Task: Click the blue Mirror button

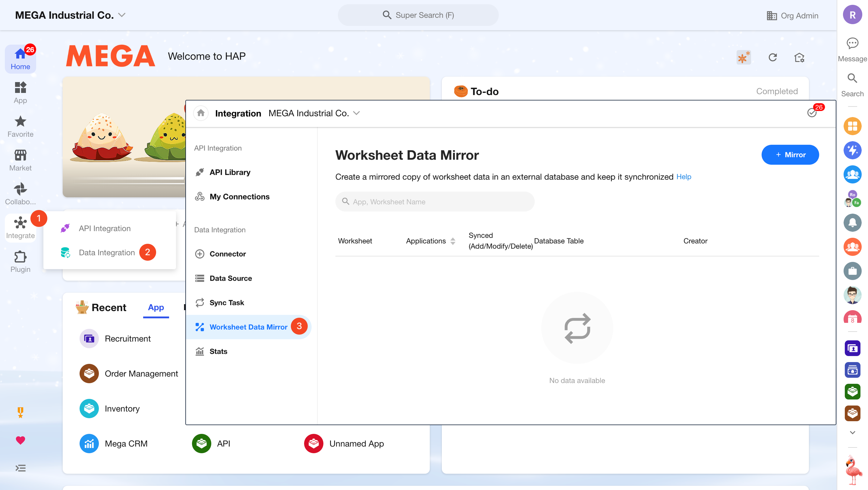Action: pyautogui.click(x=790, y=155)
